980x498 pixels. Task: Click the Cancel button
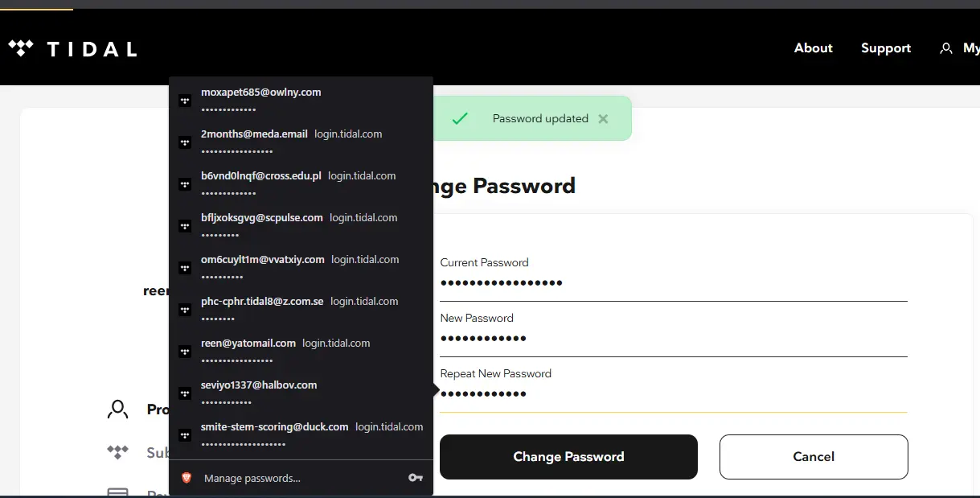[x=814, y=457]
